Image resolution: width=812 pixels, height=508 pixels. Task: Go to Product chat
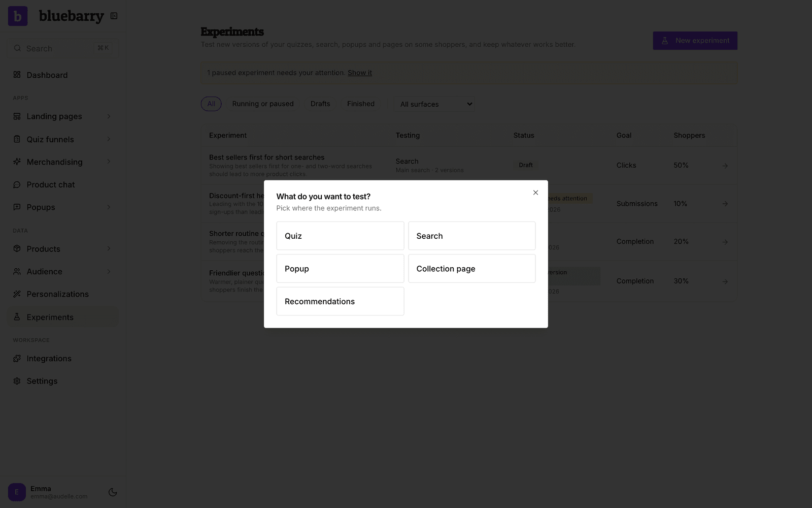[x=63, y=185]
